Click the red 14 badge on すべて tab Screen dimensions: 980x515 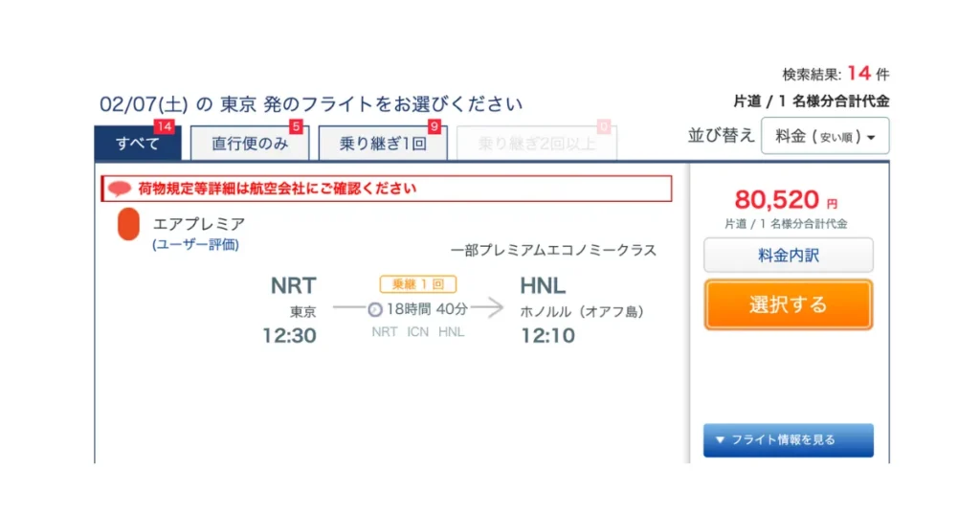(x=164, y=128)
